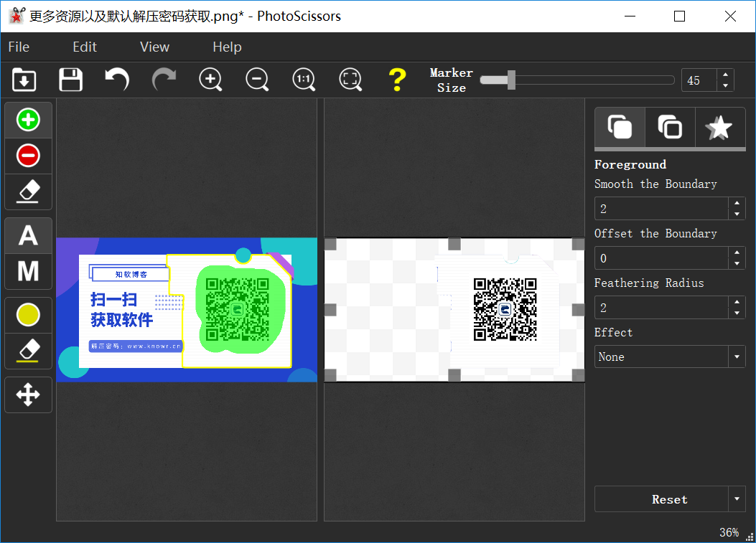Activate the move/pan tool
The image size is (756, 543).
[x=28, y=395]
